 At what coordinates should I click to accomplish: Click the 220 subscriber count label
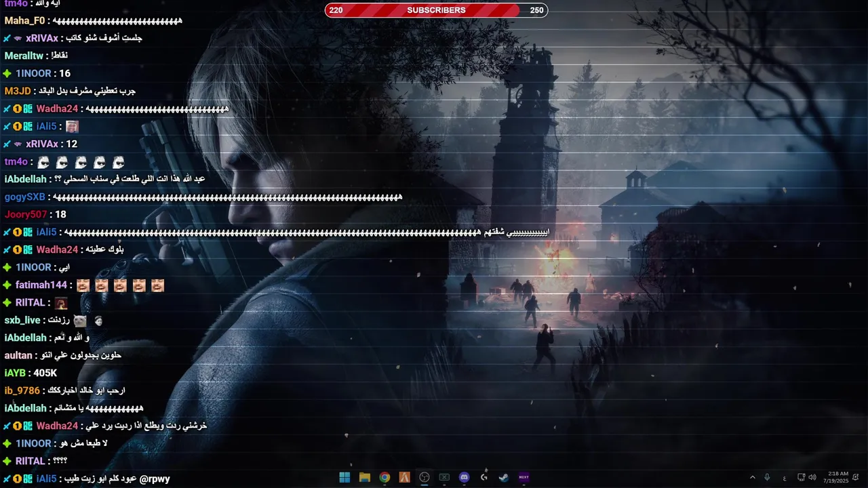click(336, 10)
